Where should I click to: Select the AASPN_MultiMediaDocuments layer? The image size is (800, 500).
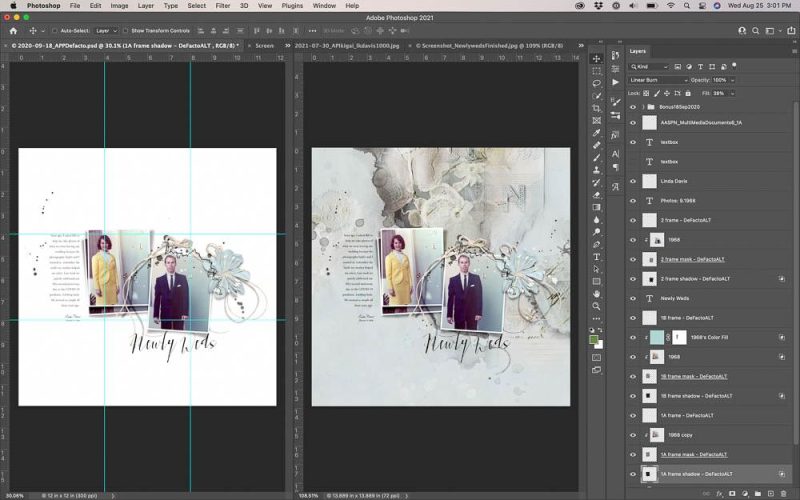click(701, 122)
